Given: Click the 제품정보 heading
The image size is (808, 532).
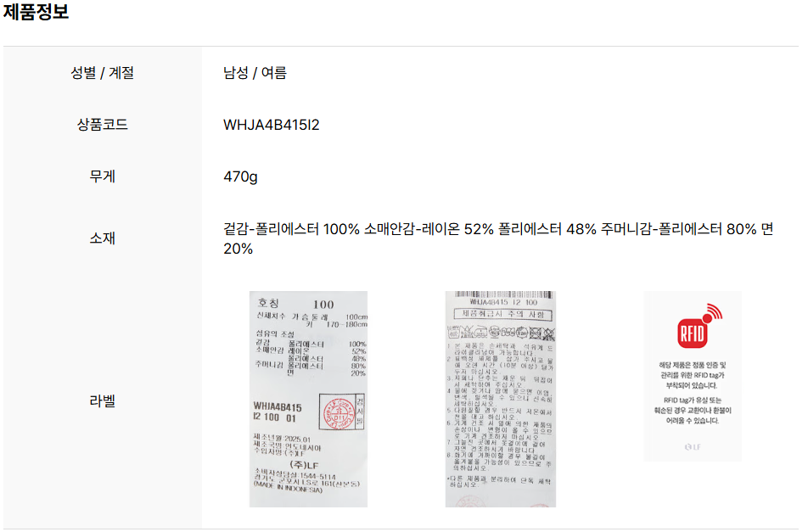Looking at the screenshot, I should pyautogui.click(x=36, y=11).
